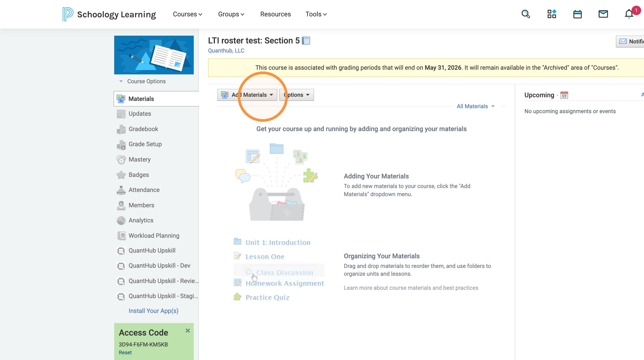The height and width of the screenshot is (360, 644).
Task: Open the Quanthub, LLC link
Action: tap(226, 51)
